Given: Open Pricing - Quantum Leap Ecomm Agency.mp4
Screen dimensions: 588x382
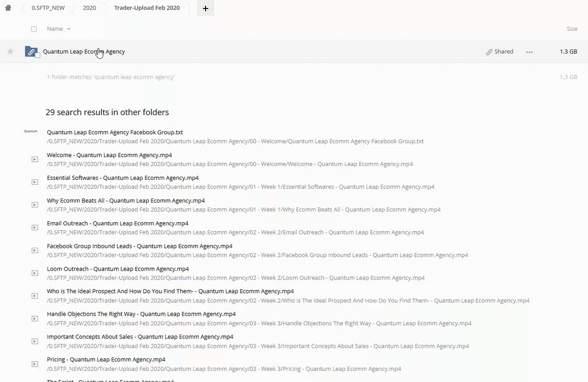Looking at the screenshot, I should point(106,360).
